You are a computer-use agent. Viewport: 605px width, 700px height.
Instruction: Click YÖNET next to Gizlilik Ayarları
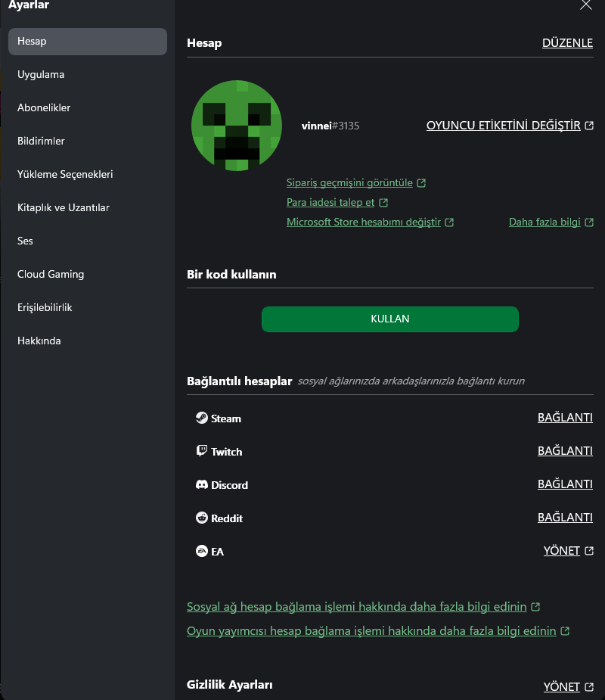pos(562,687)
